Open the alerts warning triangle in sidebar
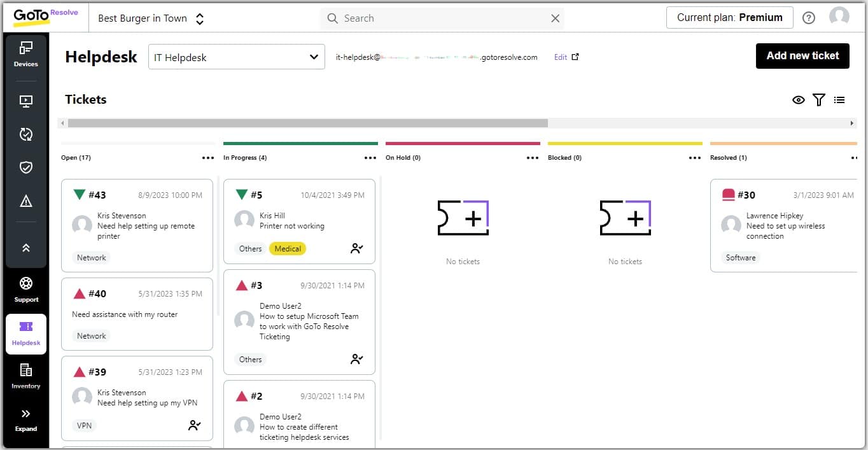The width and height of the screenshot is (868, 450). point(26,201)
